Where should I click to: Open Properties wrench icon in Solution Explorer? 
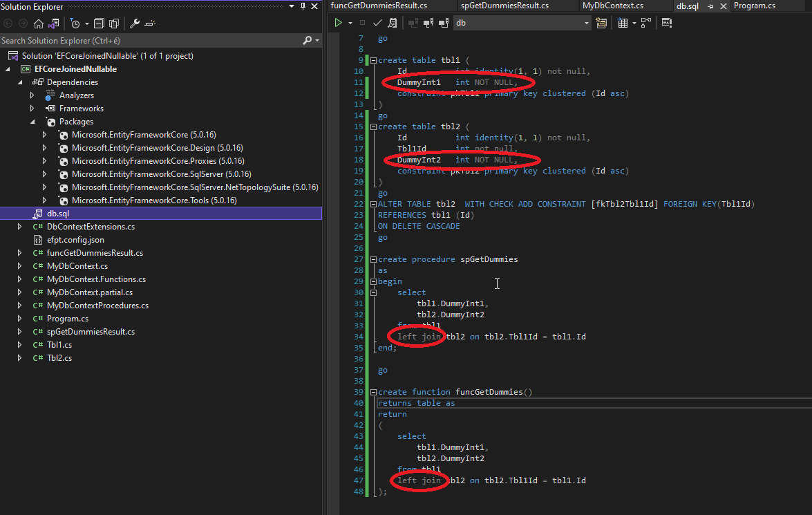tap(135, 24)
